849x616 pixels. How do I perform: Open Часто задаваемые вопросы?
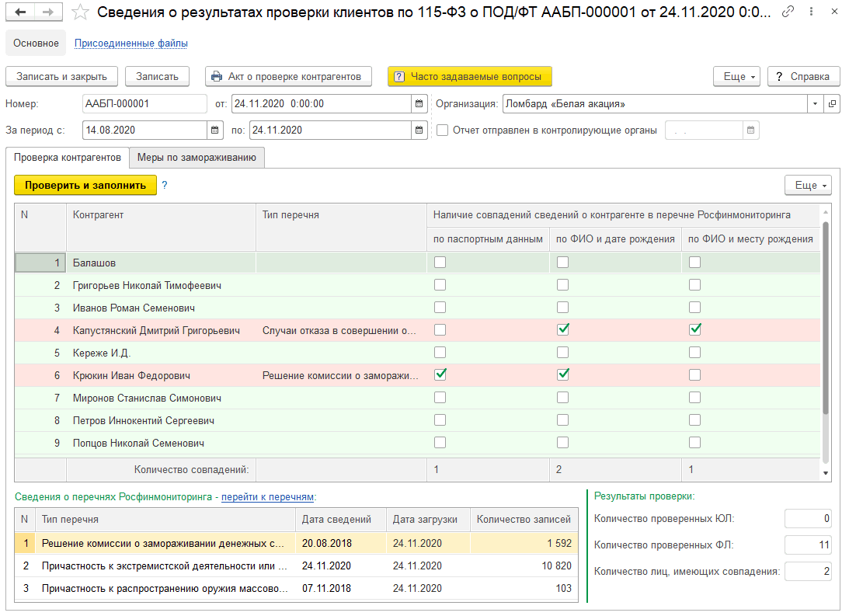point(469,76)
